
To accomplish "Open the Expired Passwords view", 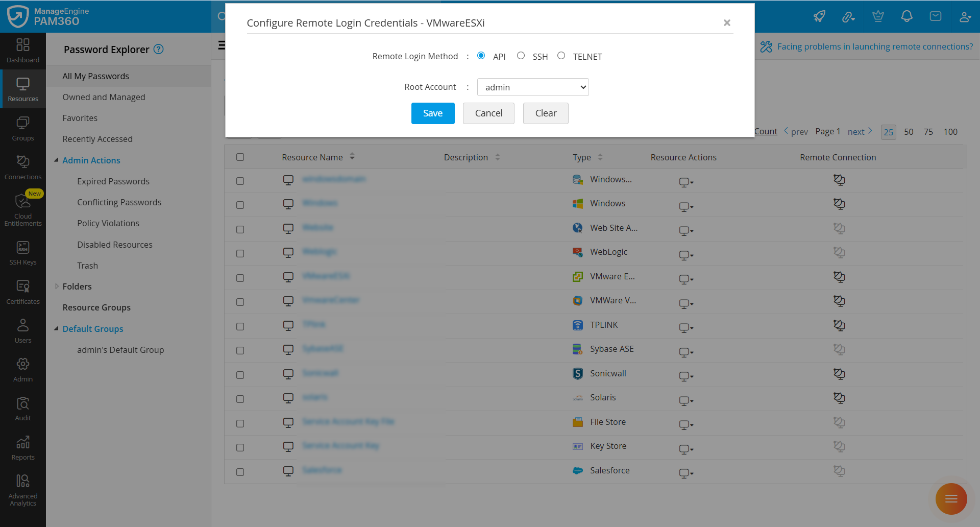I will tap(113, 181).
